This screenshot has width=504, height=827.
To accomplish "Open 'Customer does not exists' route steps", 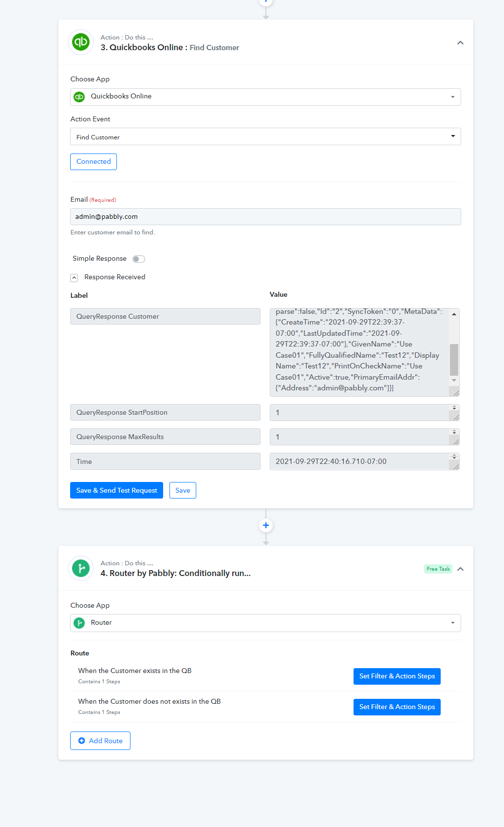I will (x=396, y=707).
